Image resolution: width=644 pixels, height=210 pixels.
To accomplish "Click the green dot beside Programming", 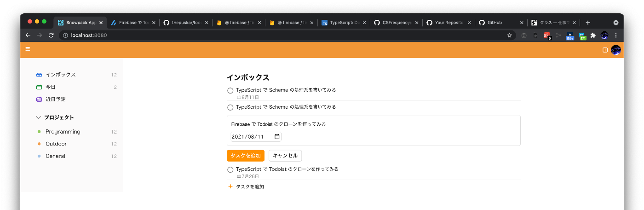I will coord(39,132).
